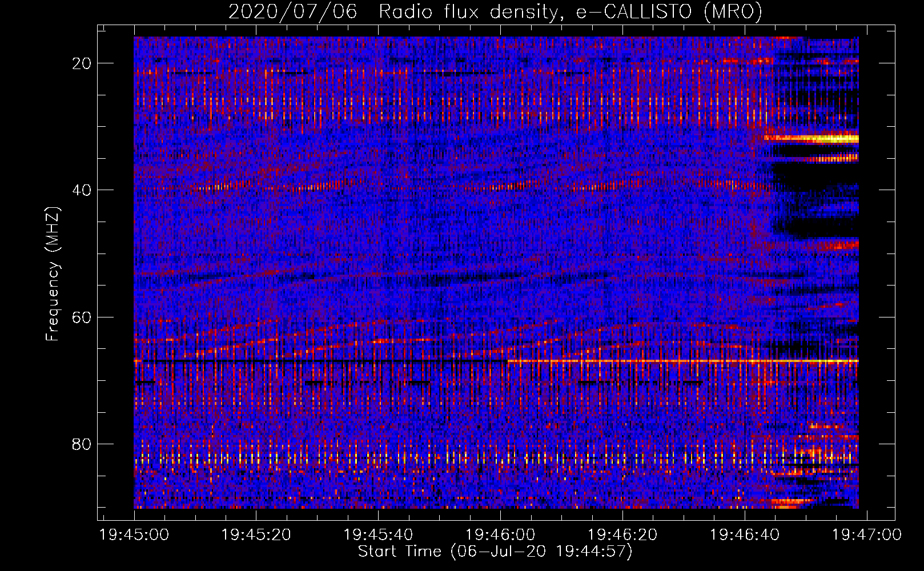This screenshot has width=924, height=571.
Task: Click the "Frequency (MHZ)" axis label
Action: (53, 274)
